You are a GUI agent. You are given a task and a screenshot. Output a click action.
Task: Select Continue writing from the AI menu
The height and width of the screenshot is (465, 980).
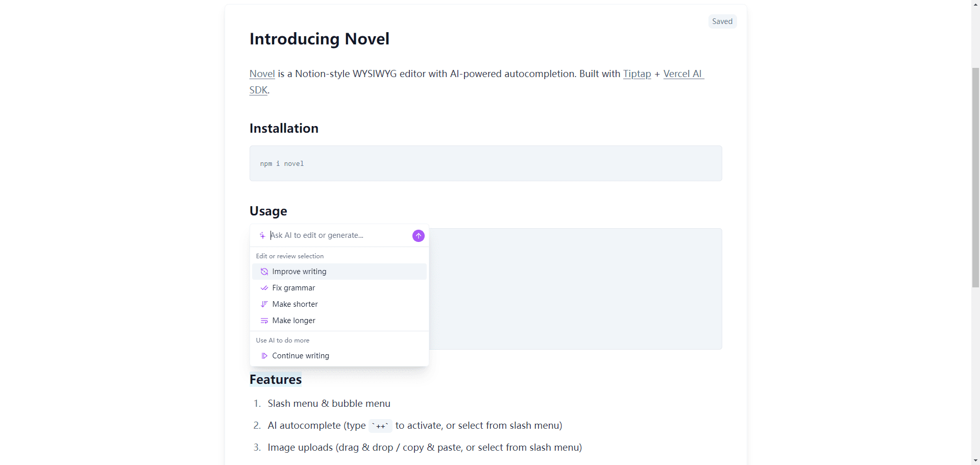300,356
